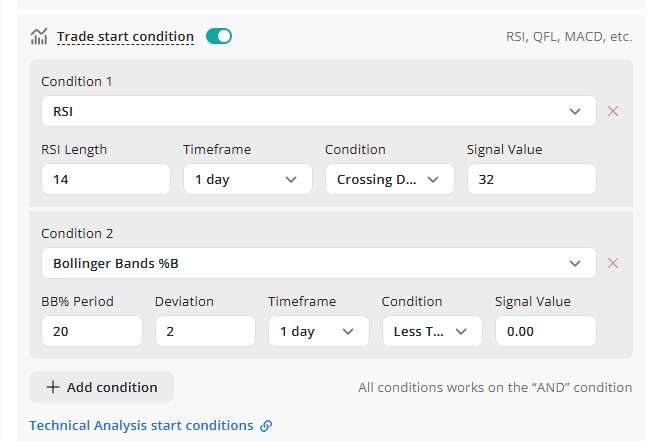Open the Bollinger Bands %B indicator dropdown
Viewport: 657px width, 441px height.
point(318,263)
